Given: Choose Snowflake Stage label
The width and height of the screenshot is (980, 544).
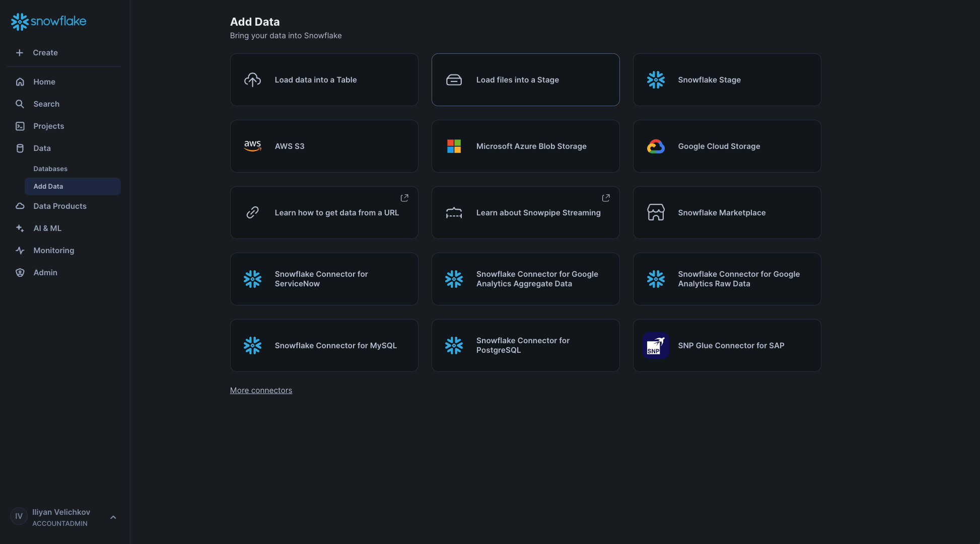Looking at the screenshot, I should tap(709, 80).
